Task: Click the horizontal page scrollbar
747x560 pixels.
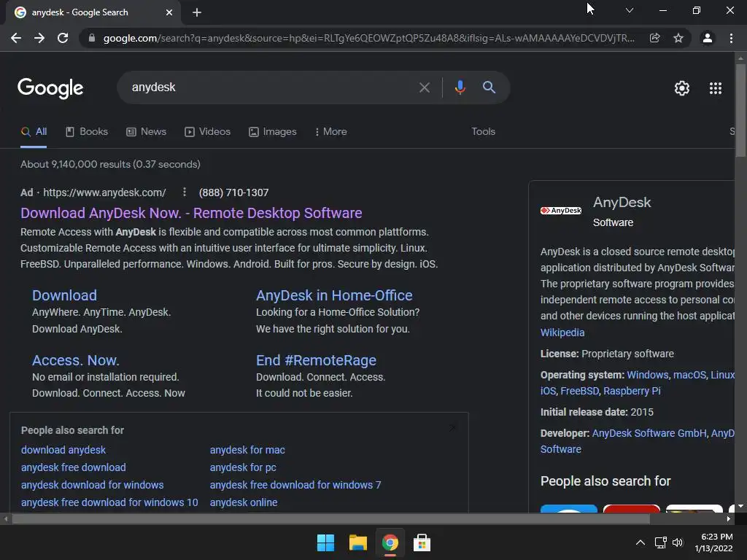Action: (330, 519)
